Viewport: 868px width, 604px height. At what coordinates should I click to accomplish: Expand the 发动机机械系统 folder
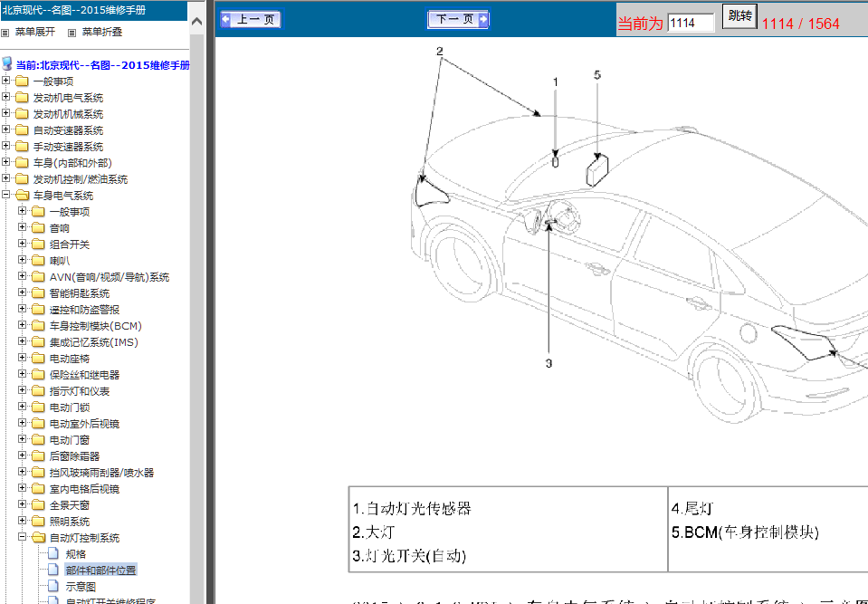(6, 113)
